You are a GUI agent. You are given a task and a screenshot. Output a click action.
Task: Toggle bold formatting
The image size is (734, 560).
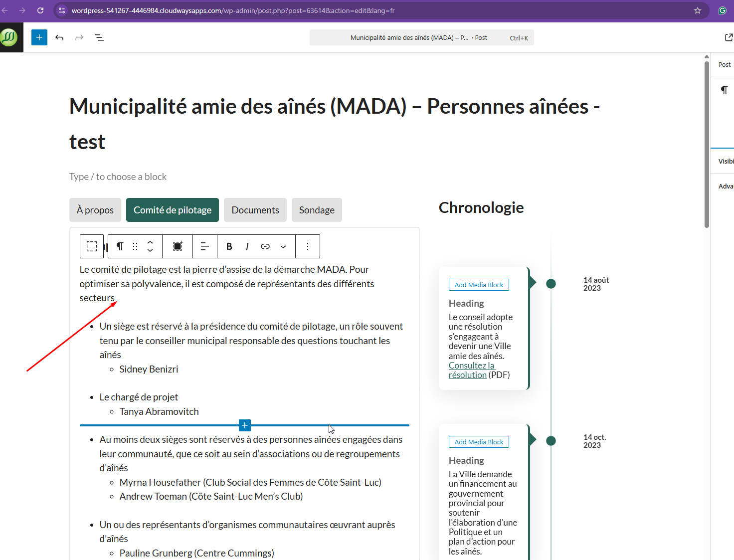pyautogui.click(x=229, y=246)
